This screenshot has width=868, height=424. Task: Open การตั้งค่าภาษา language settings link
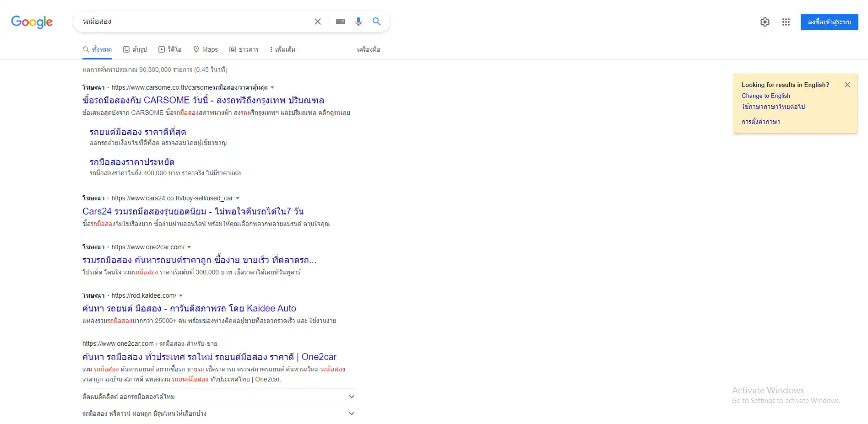pyautogui.click(x=761, y=122)
